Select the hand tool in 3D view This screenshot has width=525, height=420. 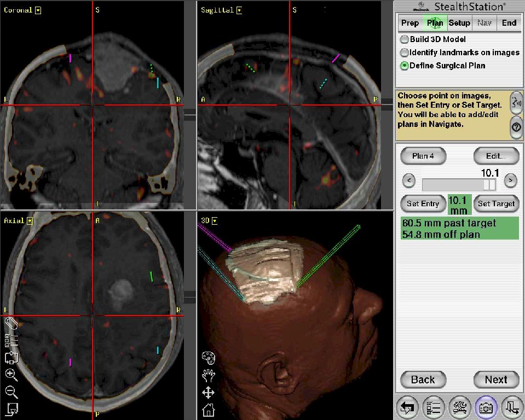pos(209,375)
